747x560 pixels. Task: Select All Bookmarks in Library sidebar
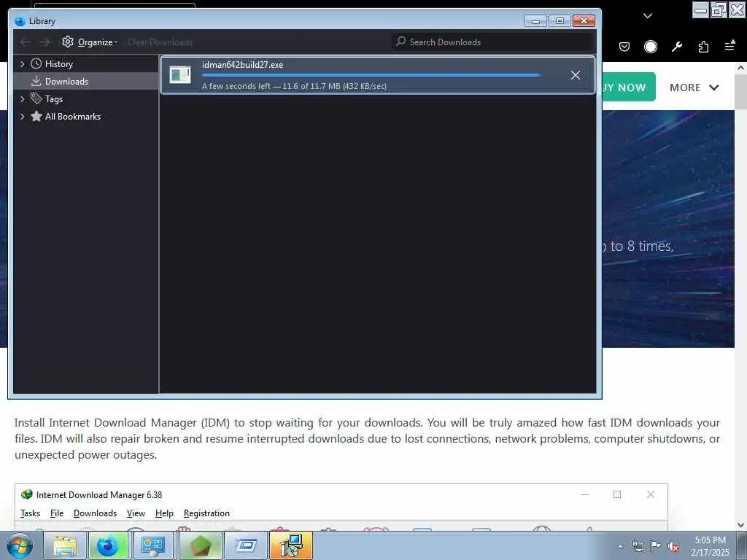tap(73, 117)
